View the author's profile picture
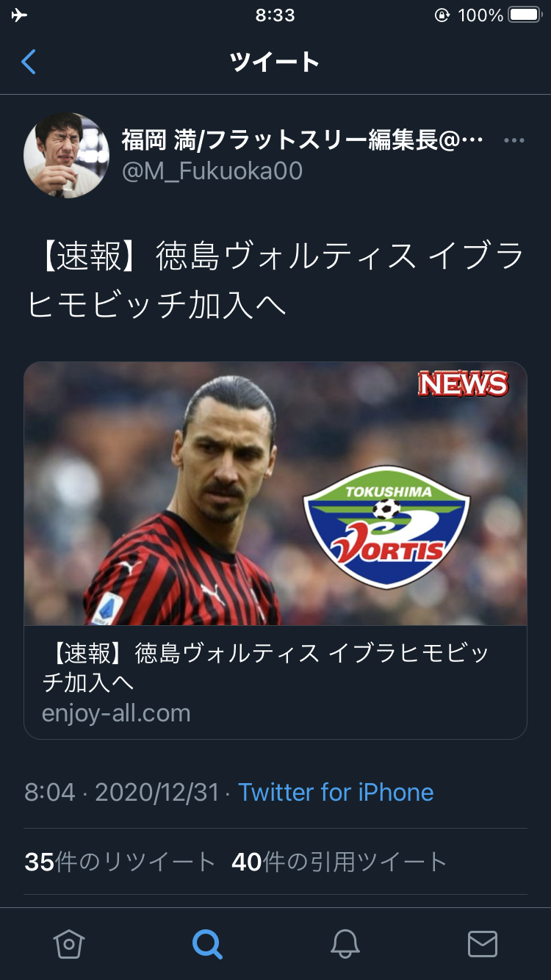This screenshot has height=980, width=551. [67, 155]
